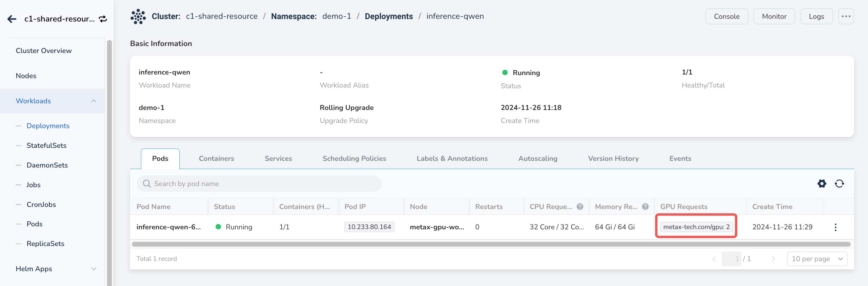The image size is (868, 286).
Task: Refresh the pod list
Action: (839, 184)
